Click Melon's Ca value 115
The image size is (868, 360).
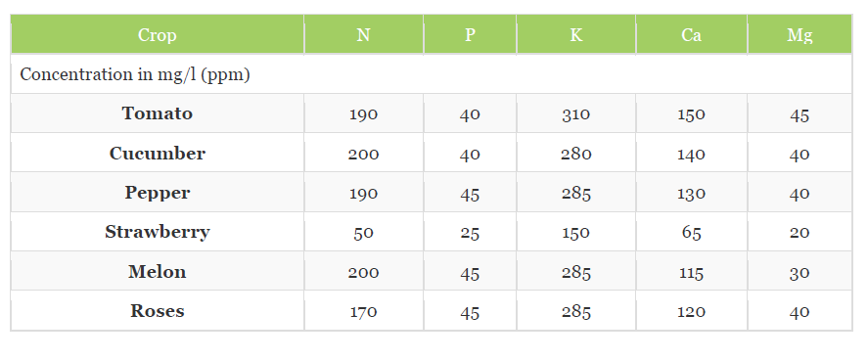point(692,273)
